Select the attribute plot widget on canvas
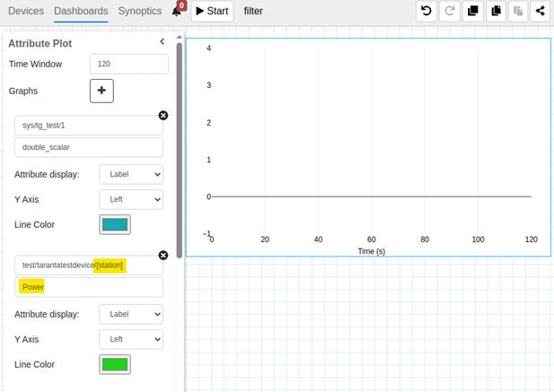Image resolution: width=554 pixels, height=392 pixels. coord(368,147)
